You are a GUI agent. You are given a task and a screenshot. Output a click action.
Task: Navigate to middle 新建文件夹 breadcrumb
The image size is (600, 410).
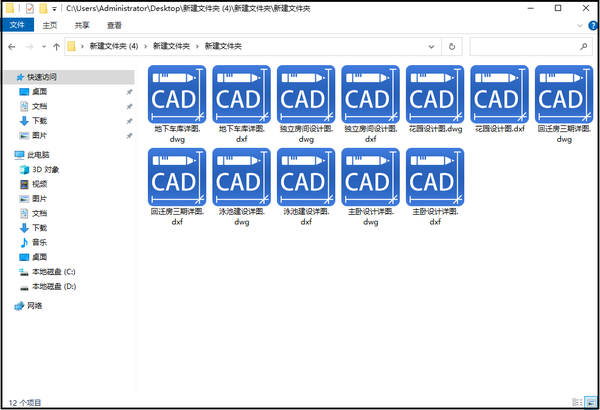(x=171, y=46)
